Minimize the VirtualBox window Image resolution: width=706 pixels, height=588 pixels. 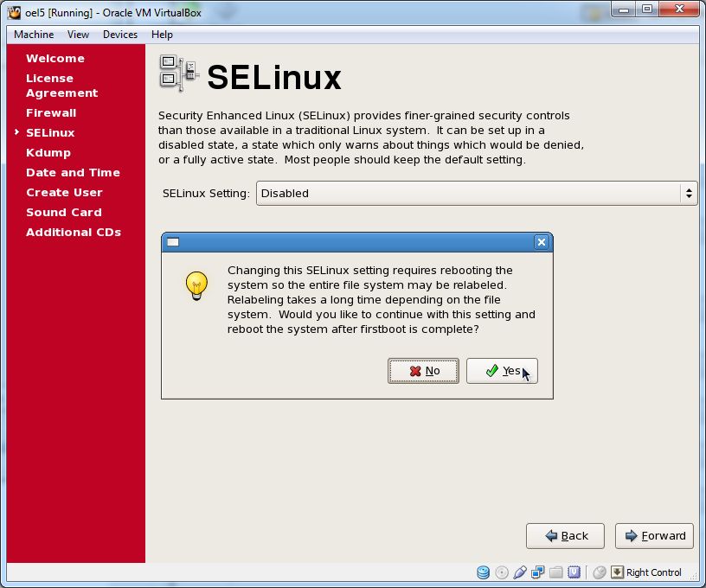624,9
